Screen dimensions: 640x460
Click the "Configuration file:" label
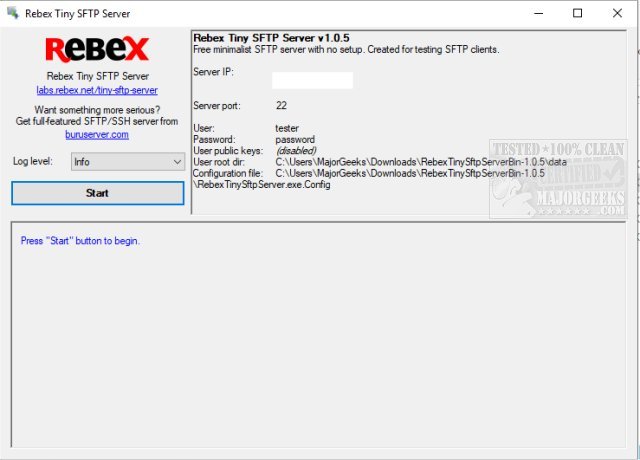tap(228, 173)
